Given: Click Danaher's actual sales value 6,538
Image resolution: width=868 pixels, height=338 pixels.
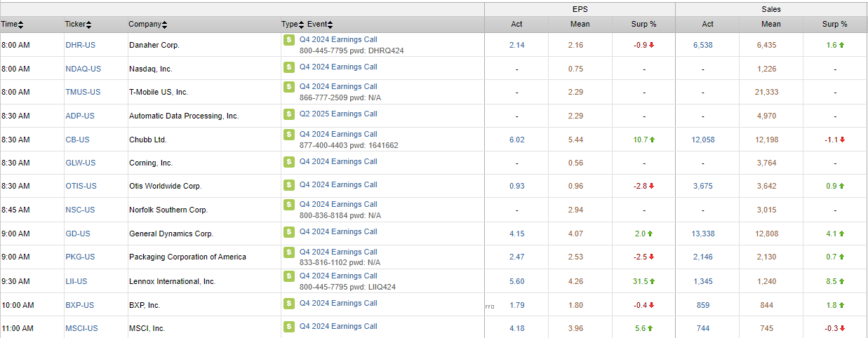Looking at the screenshot, I should (x=703, y=45).
